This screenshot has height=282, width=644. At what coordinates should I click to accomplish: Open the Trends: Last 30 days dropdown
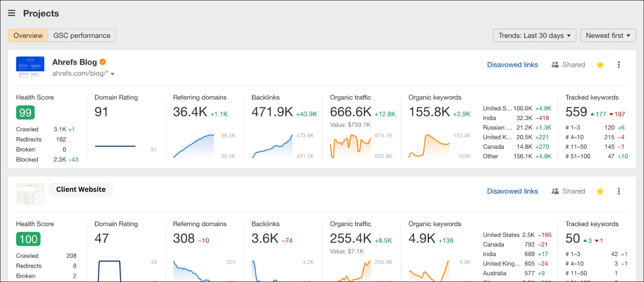(535, 35)
